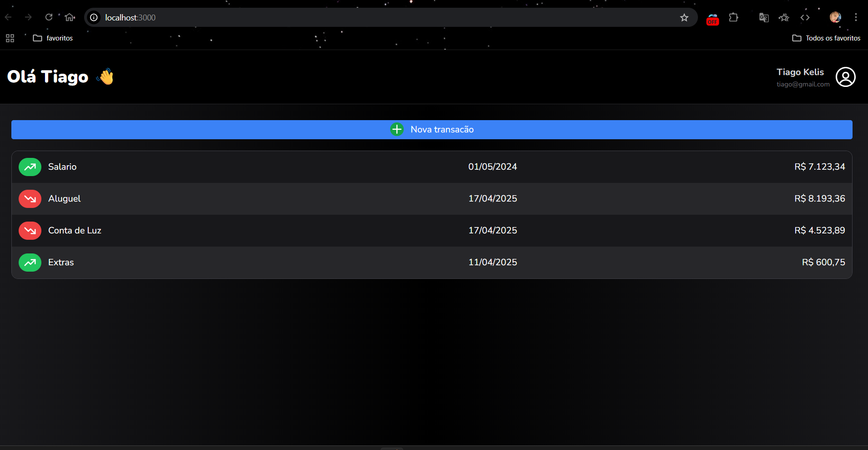Click the Tiago Kelis user name
The height and width of the screenshot is (450, 868).
point(800,72)
